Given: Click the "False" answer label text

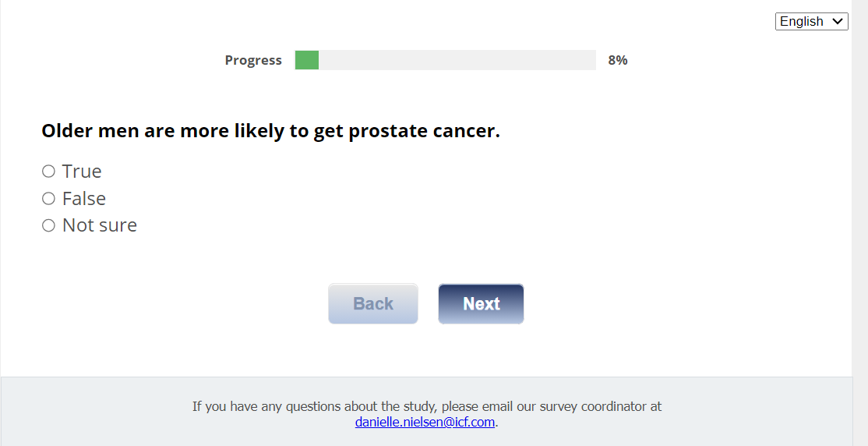Looking at the screenshot, I should tap(84, 199).
